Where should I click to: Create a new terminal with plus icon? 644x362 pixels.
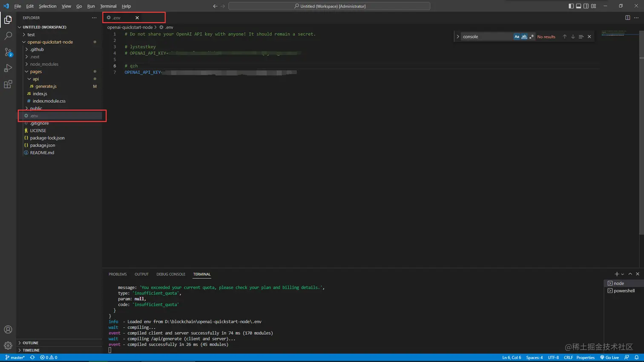point(617,274)
